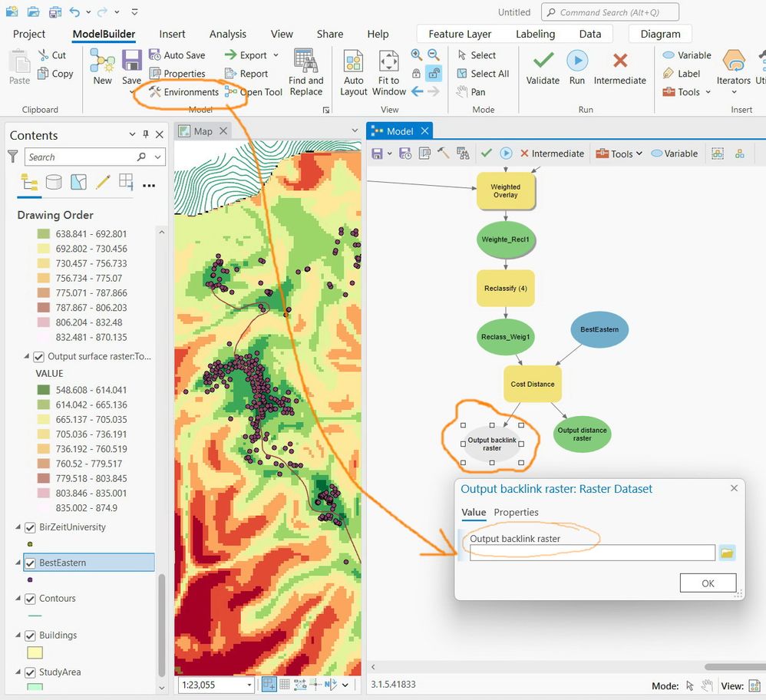Open Iterators menu
Image resolution: width=766 pixels, height=700 pixels.
coord(733,71)
